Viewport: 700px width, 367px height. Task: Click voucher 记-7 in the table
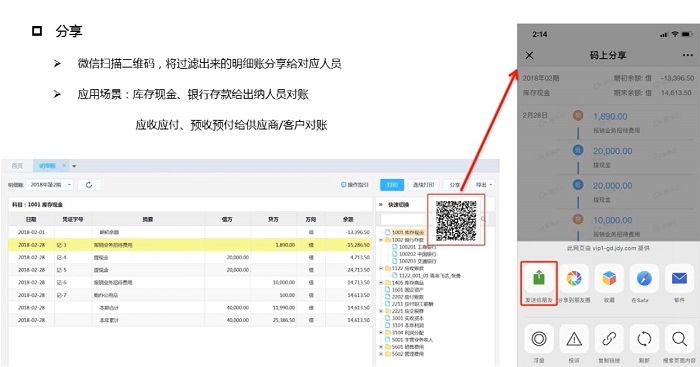tap(62, 295)
